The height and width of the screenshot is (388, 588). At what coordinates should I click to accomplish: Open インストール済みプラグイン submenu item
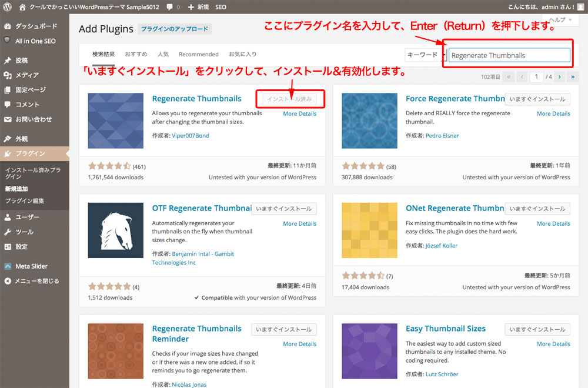(32, 173)
